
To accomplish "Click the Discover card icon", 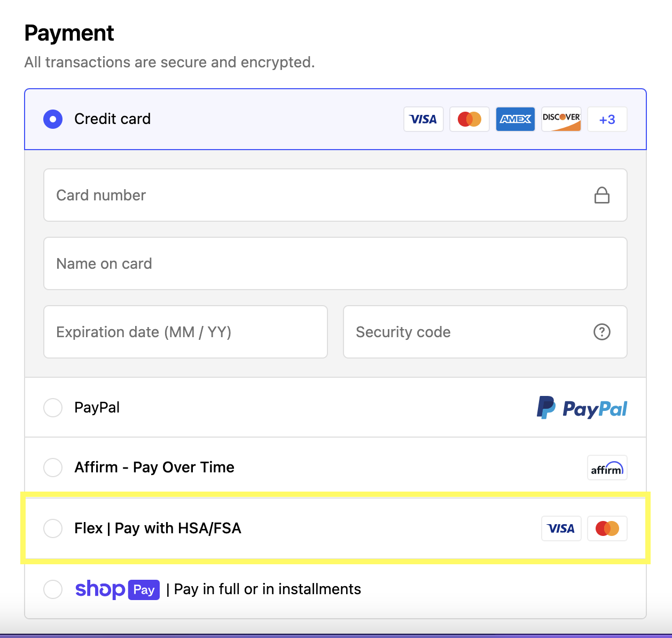I will pyautogui.click(x=561, y=119).
